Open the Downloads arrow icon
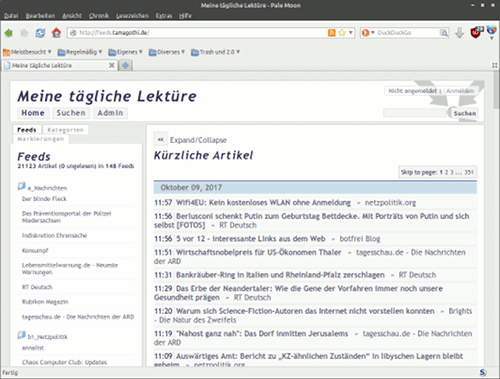This screenshot has height=379, width=500. [x=460, y=33]
